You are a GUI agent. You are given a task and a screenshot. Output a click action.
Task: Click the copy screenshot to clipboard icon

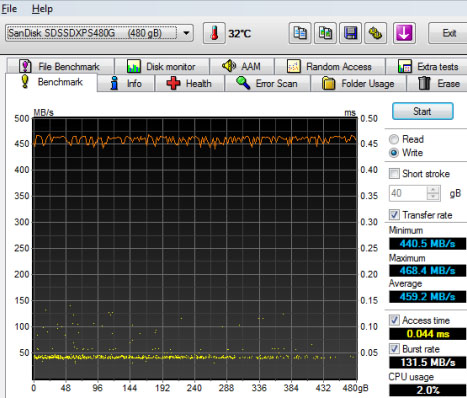pyautogui.click(x=325, y=33)
